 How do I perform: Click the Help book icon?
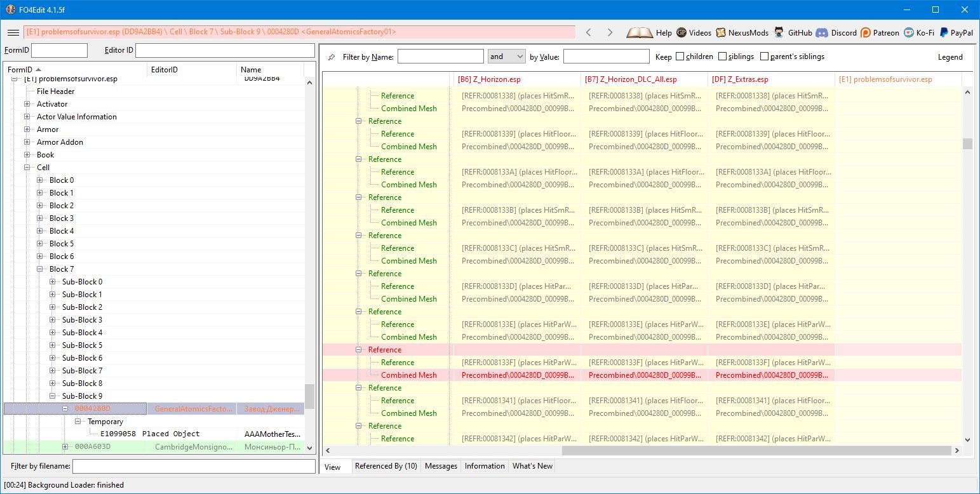coord(639,32)
